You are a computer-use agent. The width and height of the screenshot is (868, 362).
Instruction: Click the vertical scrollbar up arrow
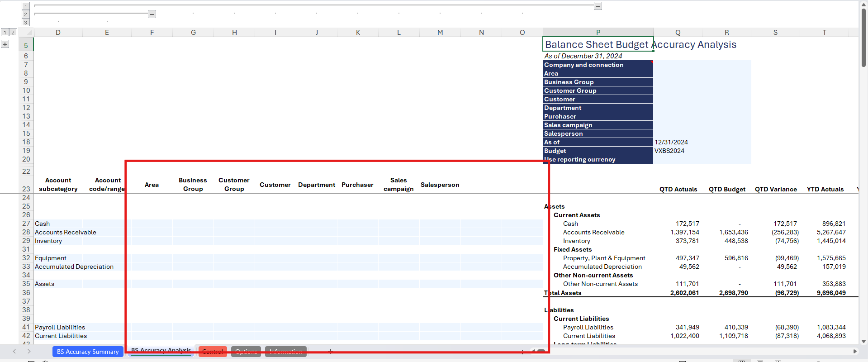(x=863, y=4)
